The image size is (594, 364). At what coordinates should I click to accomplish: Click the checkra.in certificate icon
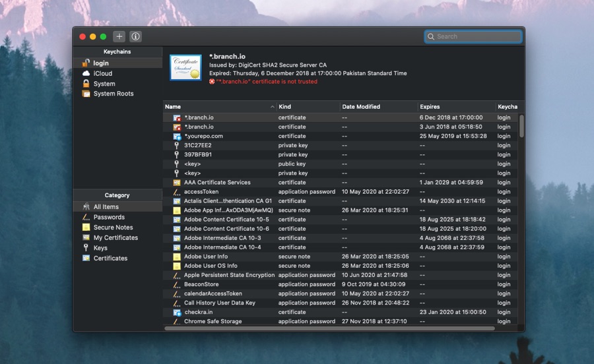point(177,312)
